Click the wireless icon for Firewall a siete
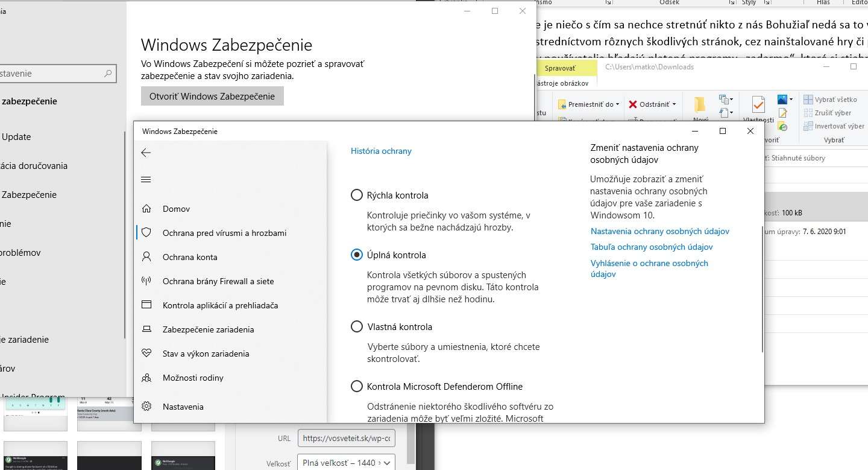Screen dimensions: 868x470 (146, 281)
